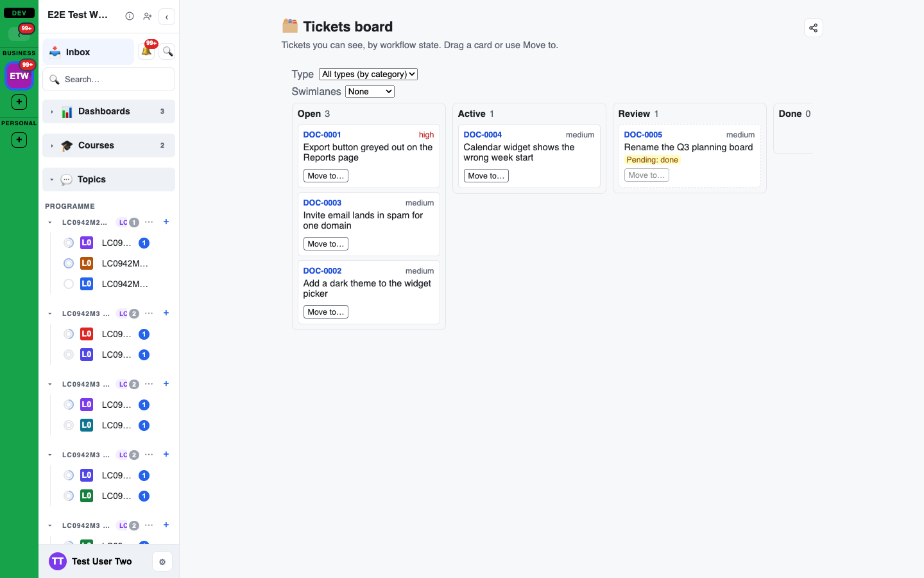The width and height of the screenshot is (924, 578).
Task: Open workspace info icon beside E2E Test W…
Action: click(130, 16)
